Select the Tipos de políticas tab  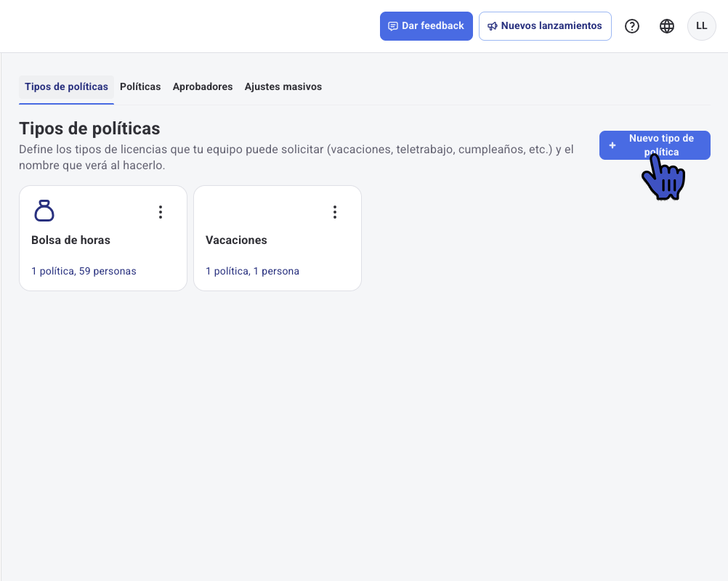(66, 86)
